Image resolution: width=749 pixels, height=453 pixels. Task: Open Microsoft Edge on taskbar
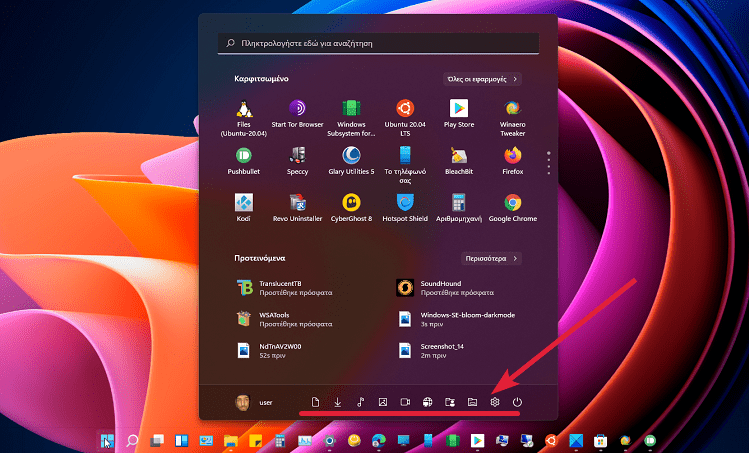pos(379,441)
